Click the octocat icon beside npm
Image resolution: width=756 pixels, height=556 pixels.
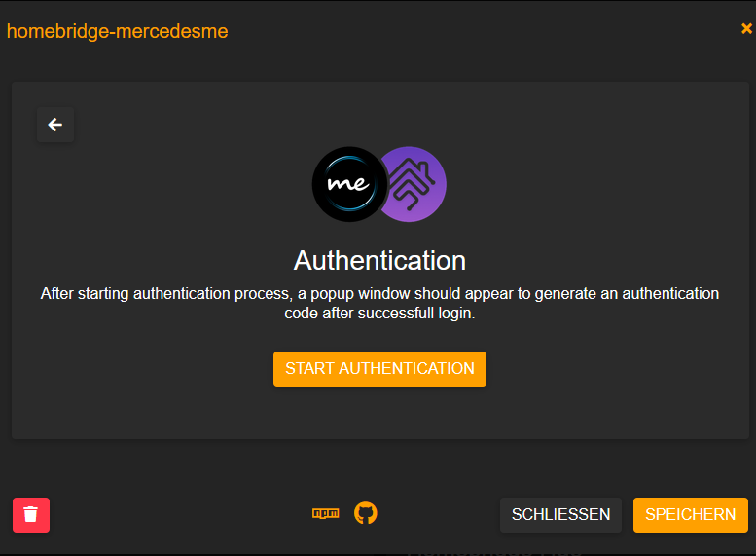[x=365, y=513]
